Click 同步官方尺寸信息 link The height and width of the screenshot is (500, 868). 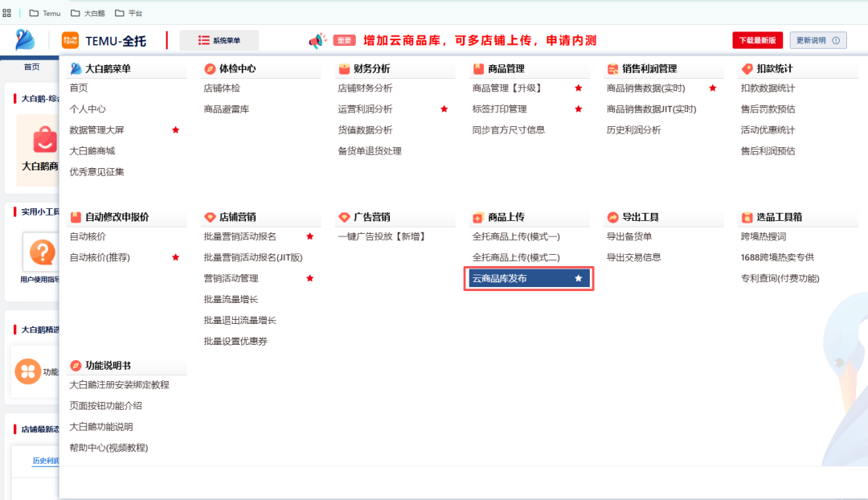tap(508, 130)
